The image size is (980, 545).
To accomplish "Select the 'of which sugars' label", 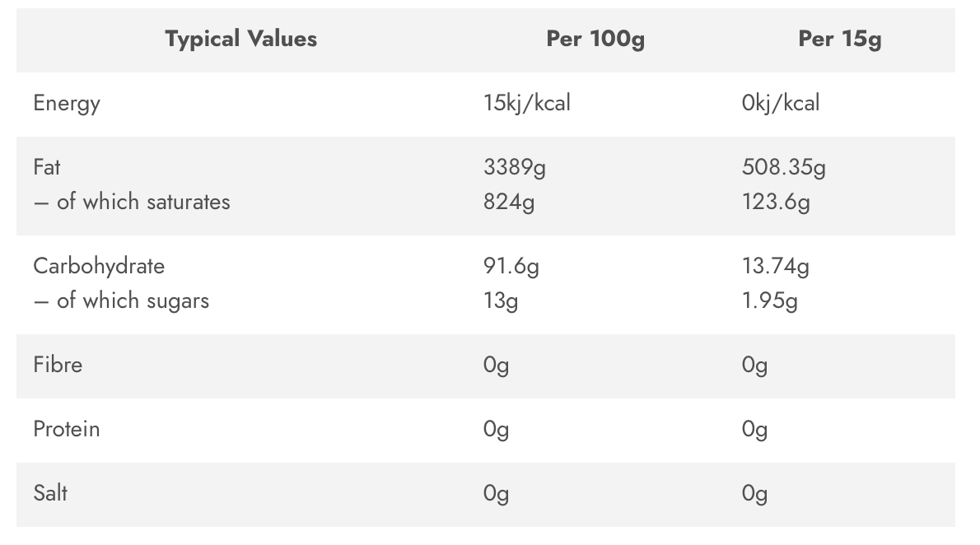I will [121, 300].
